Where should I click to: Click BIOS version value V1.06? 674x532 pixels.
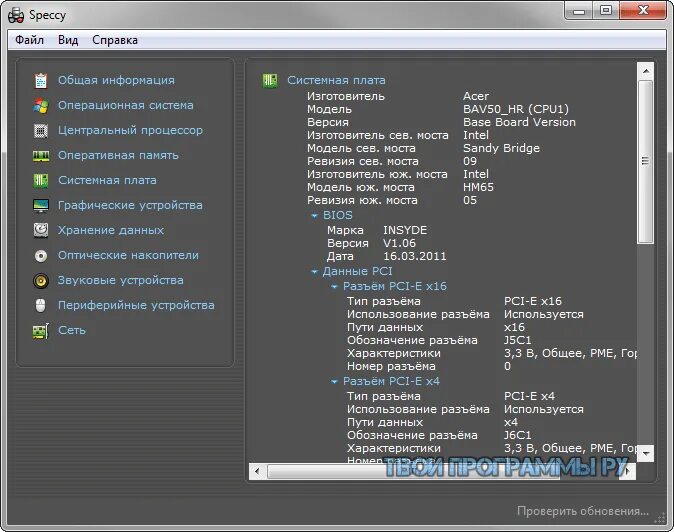(399, 243)
